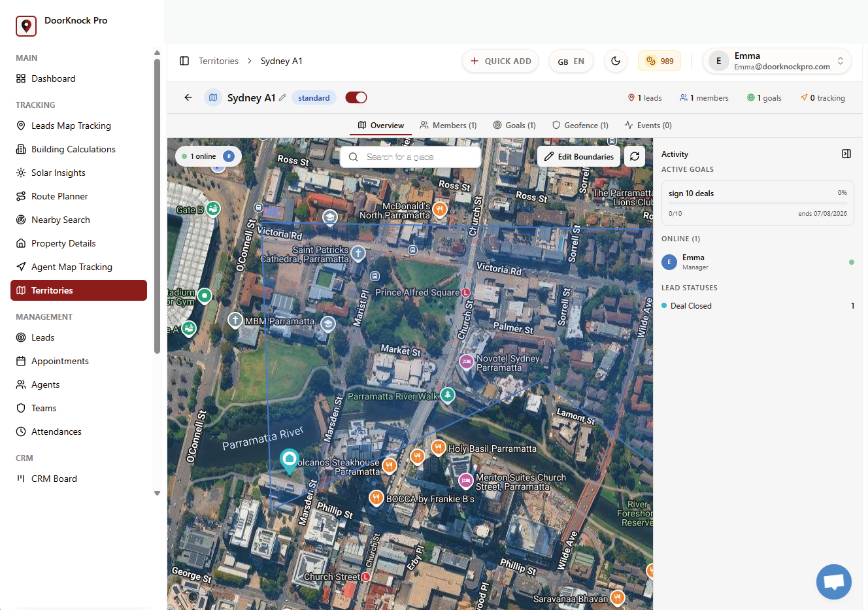Open Leads Map Tracking in sidebar
The image size is (868, 610).
pyautogui.click(x=78, y=126)
